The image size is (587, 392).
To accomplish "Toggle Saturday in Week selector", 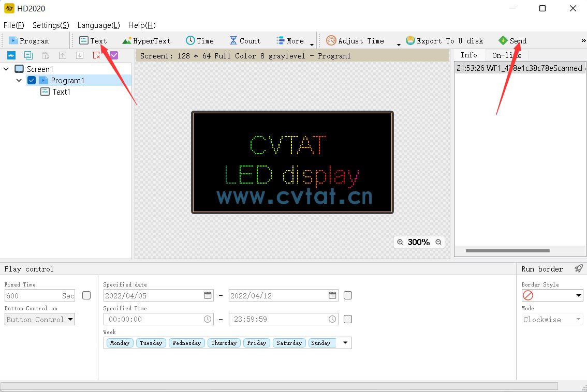I will (289, 343).
